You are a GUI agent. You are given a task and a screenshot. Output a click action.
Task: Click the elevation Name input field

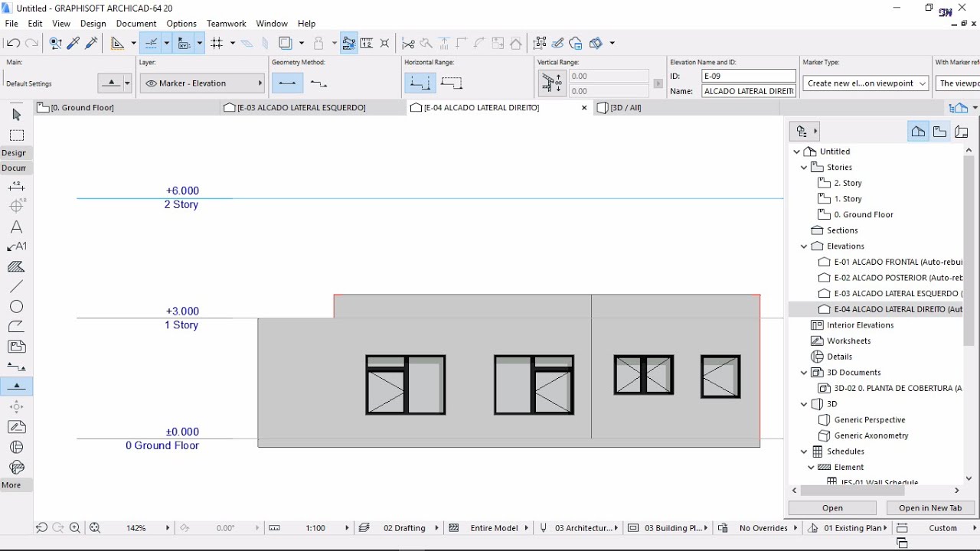click(x=749, y=91)
